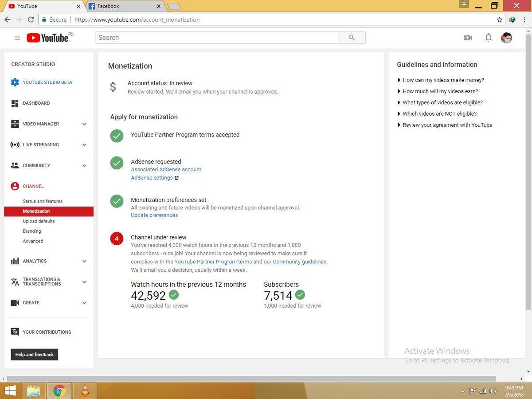Click the Your Contributions icon
Screen dimensions: 532x399
[x=15, y=332]
